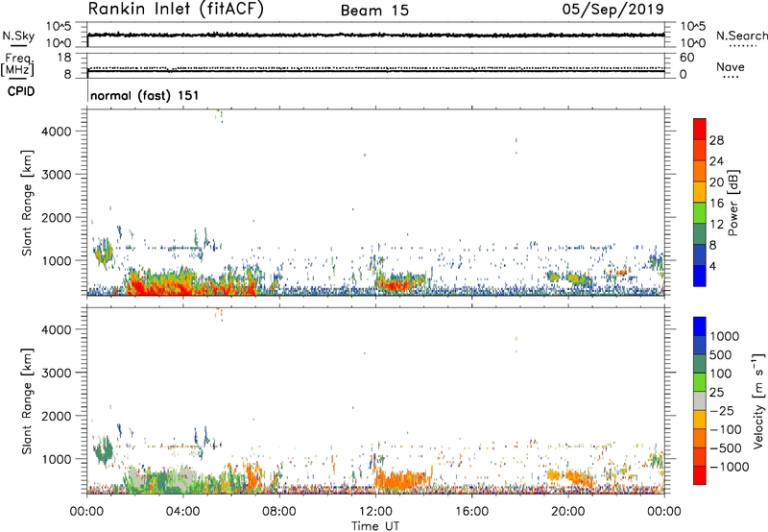The height and width of the screenshot is (532, 768).
Task: Click the '1000' value on the velocity colorbar
Action: point(725,336)
